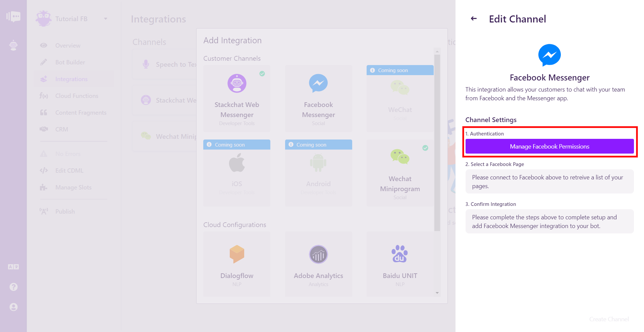The height and width of the screenshot is (332, 644).
Task: Open Cloud Functions menu item
Action: [x=74, y=96]
